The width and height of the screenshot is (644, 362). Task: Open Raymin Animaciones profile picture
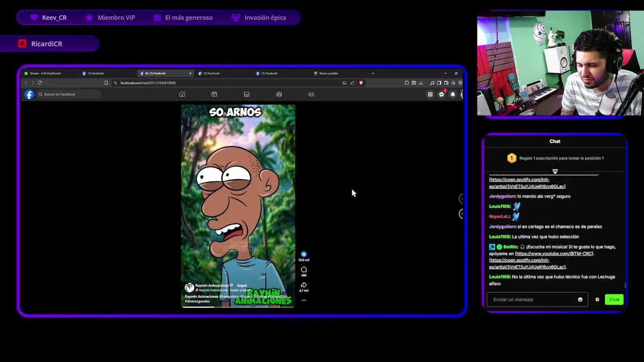click(x=189, y=288)
